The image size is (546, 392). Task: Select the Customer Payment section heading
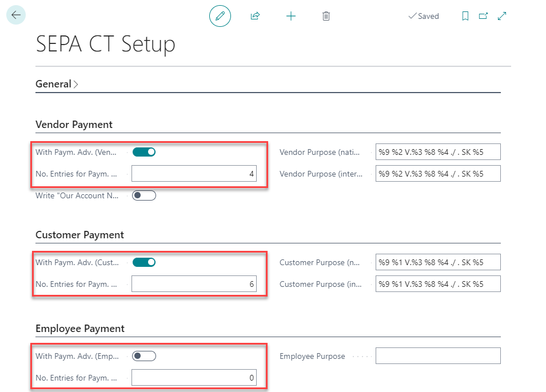(x=79, y=234)
